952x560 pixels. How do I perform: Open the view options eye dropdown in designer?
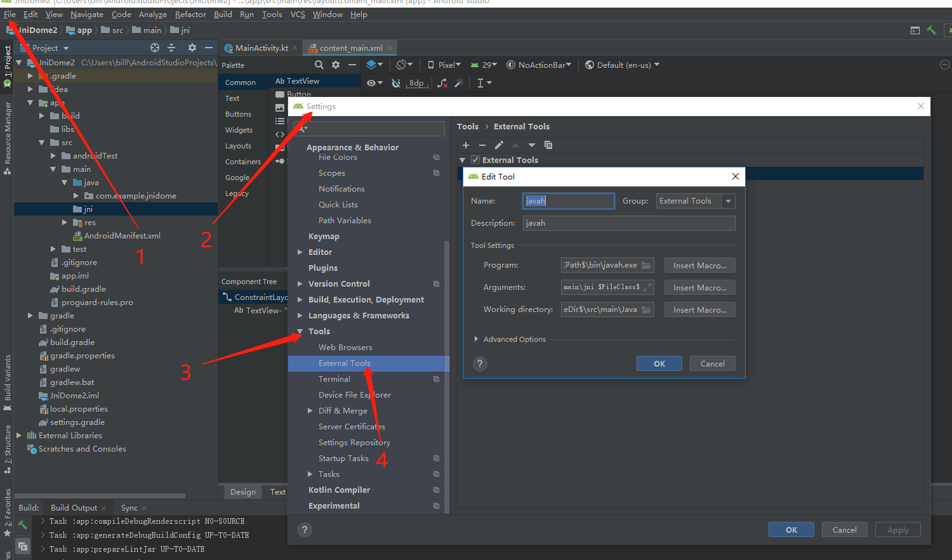point(375,83)
